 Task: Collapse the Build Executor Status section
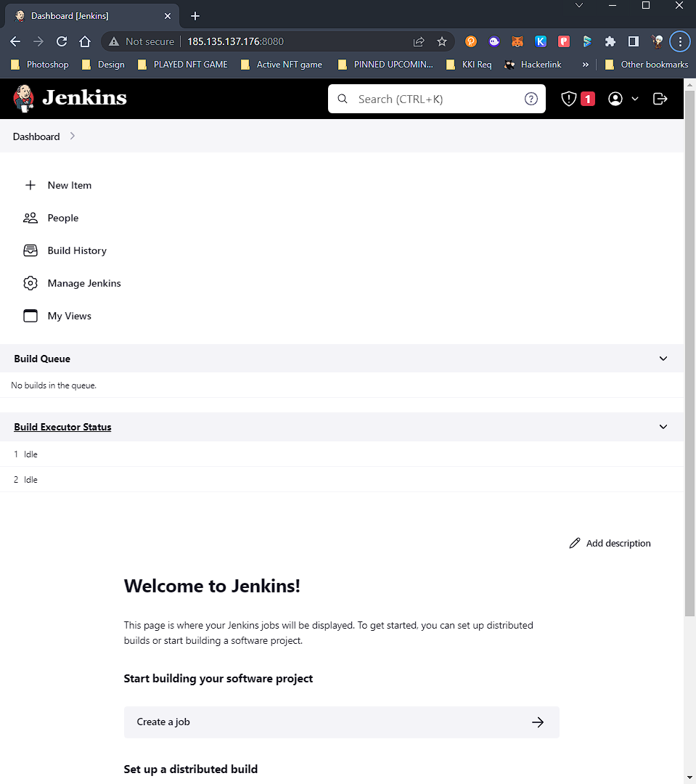click(663, 427)
